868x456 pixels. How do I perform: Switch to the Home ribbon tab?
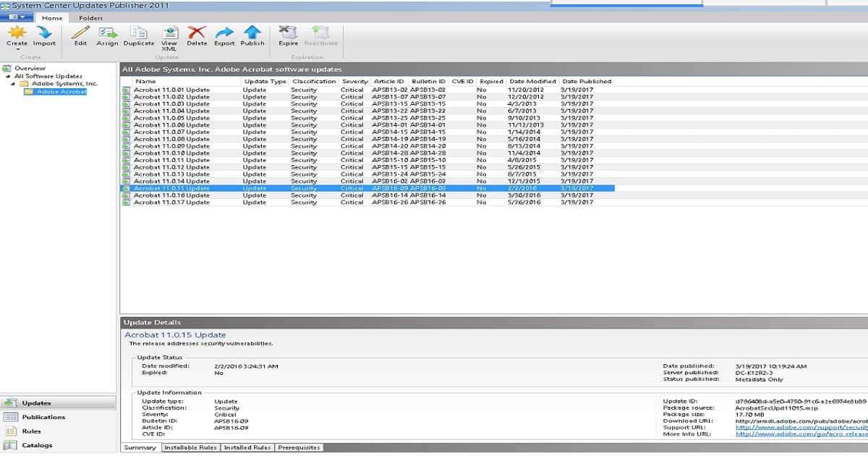53,17
